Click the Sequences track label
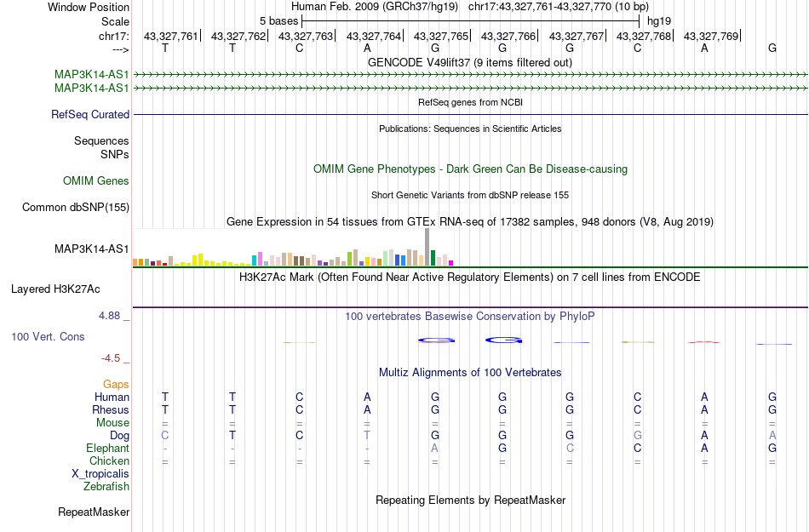 pyautogui.click(x=101, y=140)
